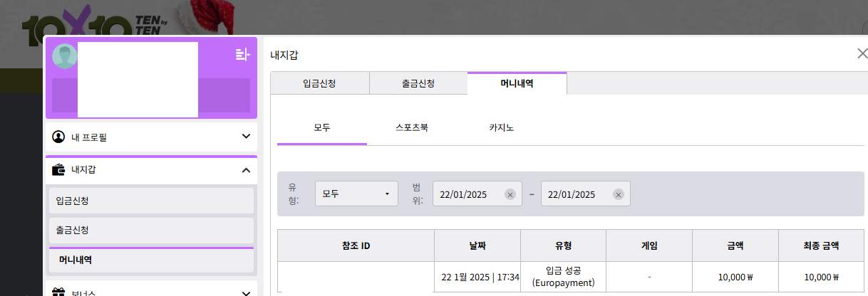Select the 스포츠북 filter tab
The height and width of the screenshot is (296, 868).
click(x=412, y=128)
